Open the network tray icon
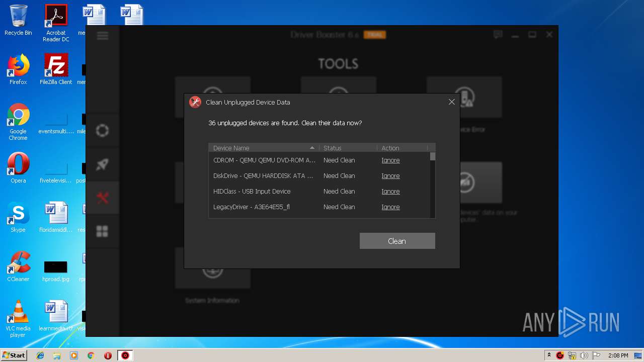The height and width of the screenshot is (362, 644). coord(572,355)
